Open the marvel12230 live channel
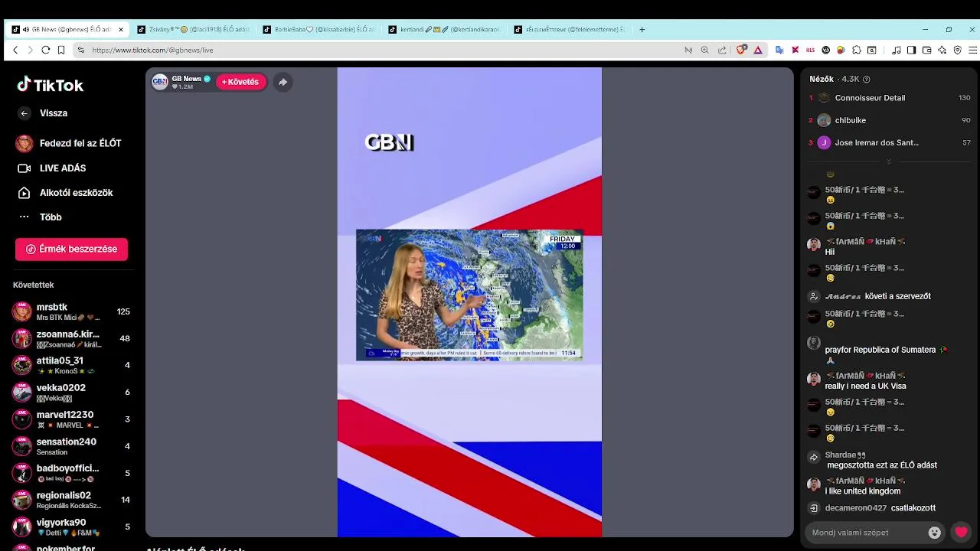Image resolution: width=980 pixels, height=551 pixels. (x=71, y=419)
